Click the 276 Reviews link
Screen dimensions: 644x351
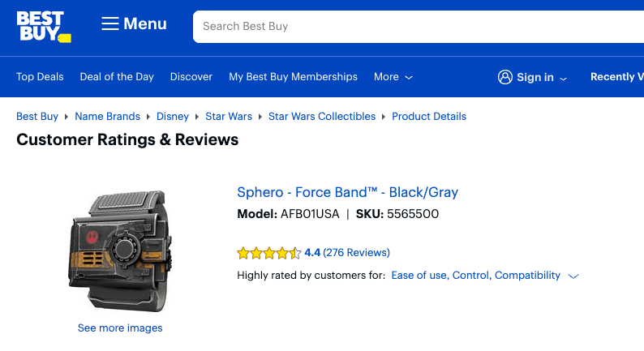pyautogui.click(x=356, y=253)
